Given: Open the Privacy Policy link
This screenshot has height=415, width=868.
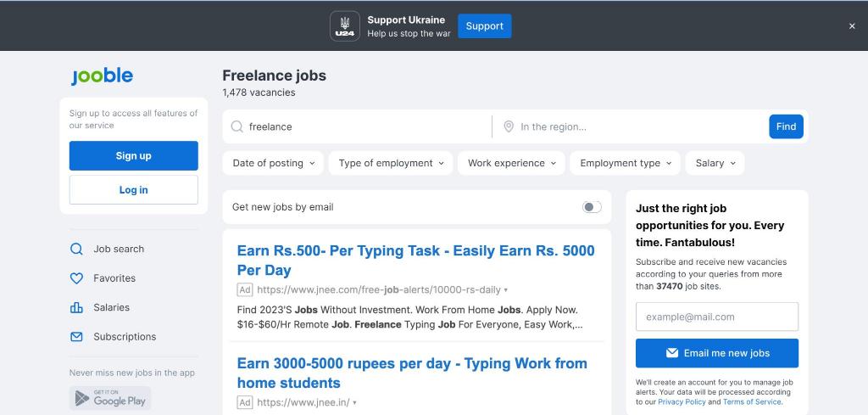Looking at the screenshot, I should (x=682, y=402).
